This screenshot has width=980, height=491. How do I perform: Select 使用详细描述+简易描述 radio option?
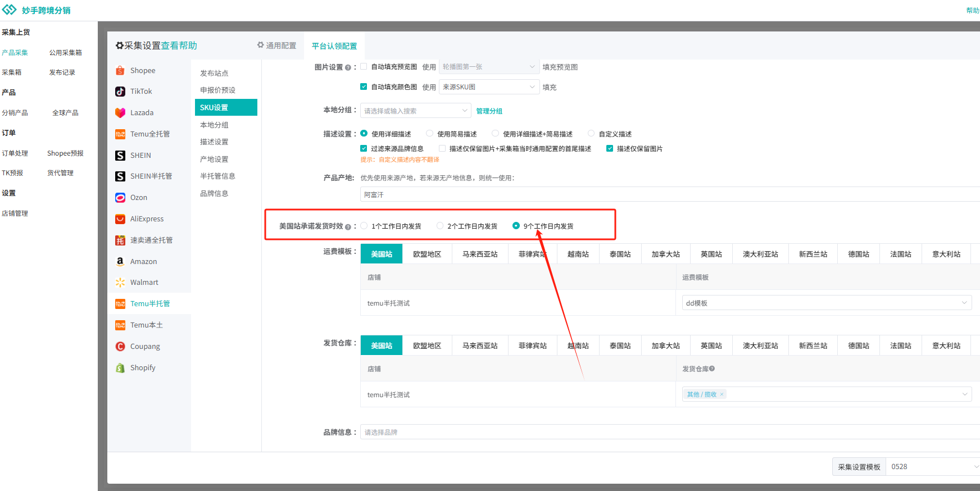pyautogui.click(x=496, y=133)
